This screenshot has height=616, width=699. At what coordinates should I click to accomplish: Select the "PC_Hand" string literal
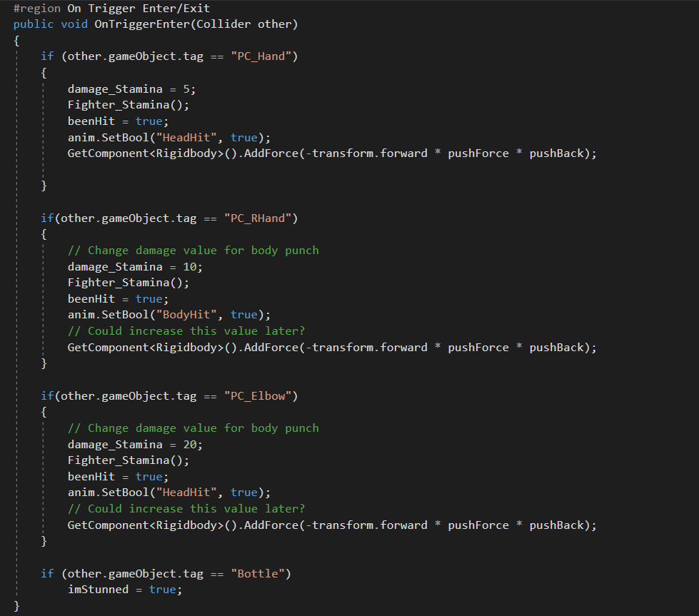(x=261, y=56)
